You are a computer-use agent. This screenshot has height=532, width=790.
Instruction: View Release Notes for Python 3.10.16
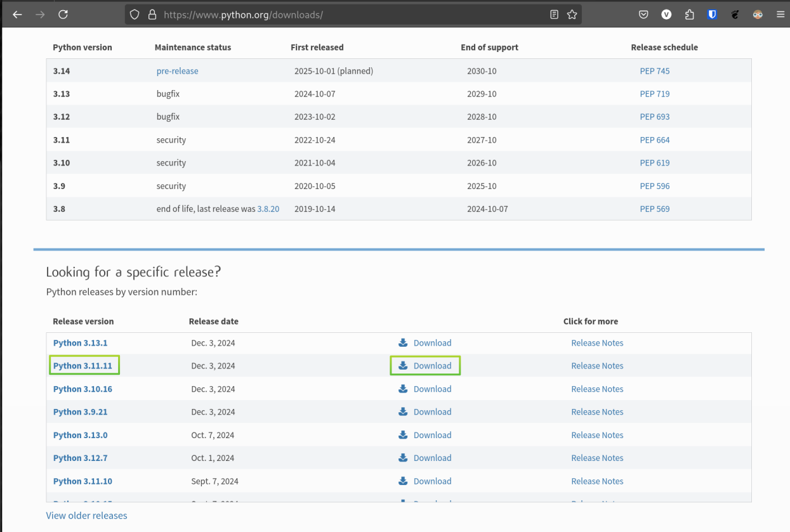click(597, 389)
